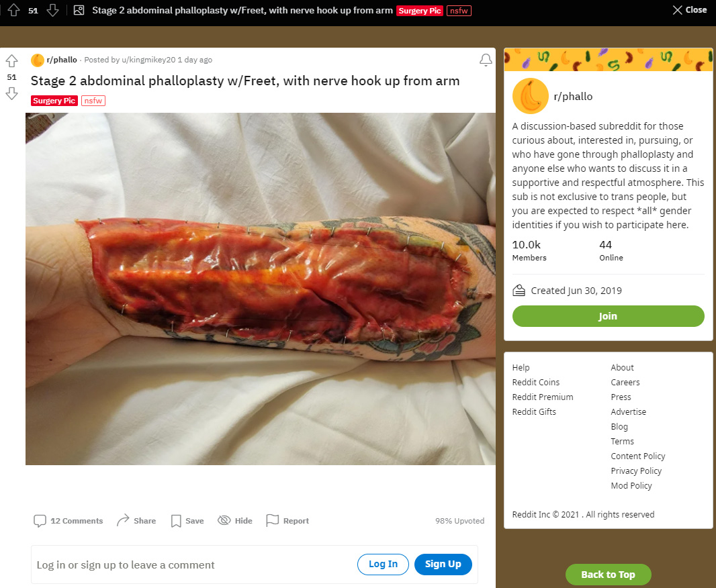
Task: Open the Reddit Premium link
Action: coord(543,397)
